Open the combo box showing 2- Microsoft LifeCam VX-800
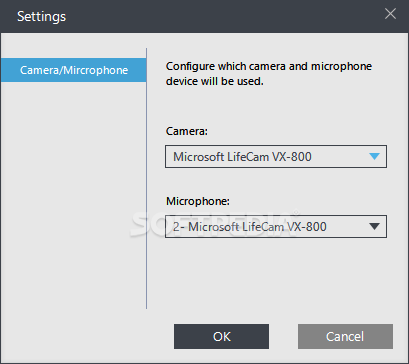Viewport: 409px width, 364px height. click(x=276, y=227)
